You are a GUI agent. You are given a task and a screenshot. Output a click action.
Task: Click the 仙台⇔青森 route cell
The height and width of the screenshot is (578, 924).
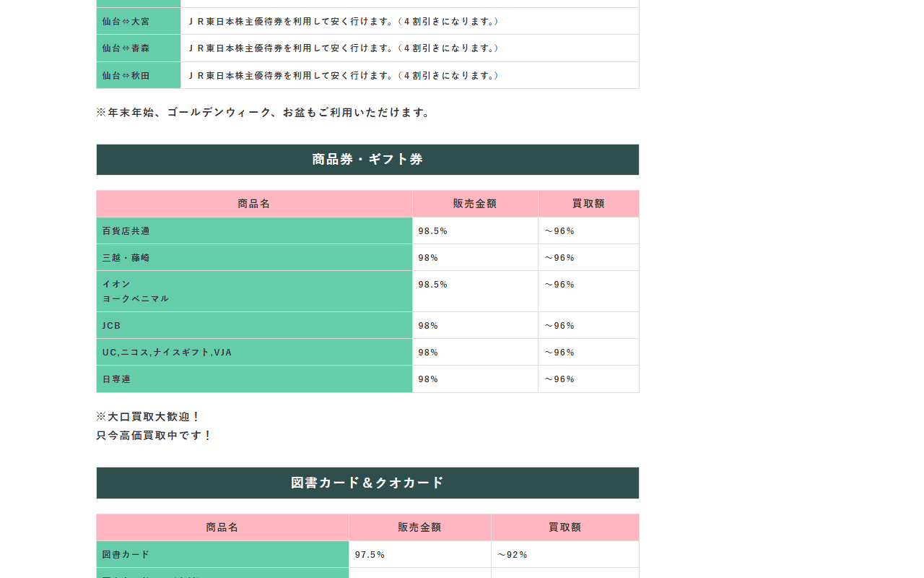pos(139,48)
